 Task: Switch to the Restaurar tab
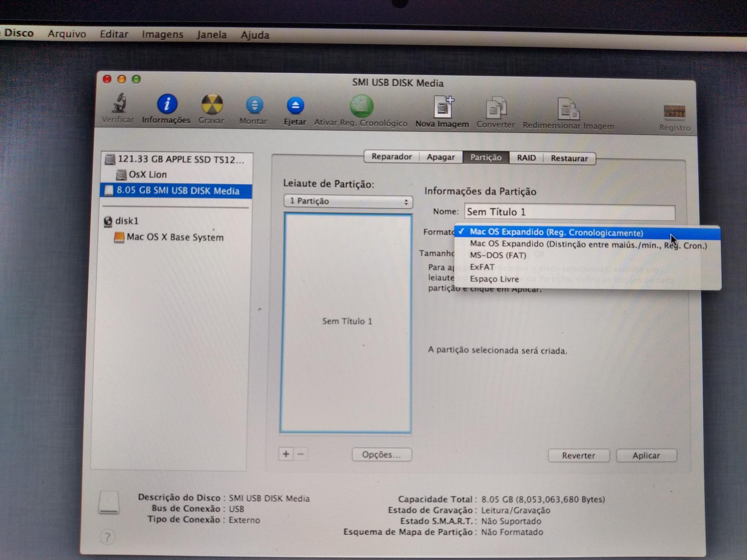(x=569, y=158)
